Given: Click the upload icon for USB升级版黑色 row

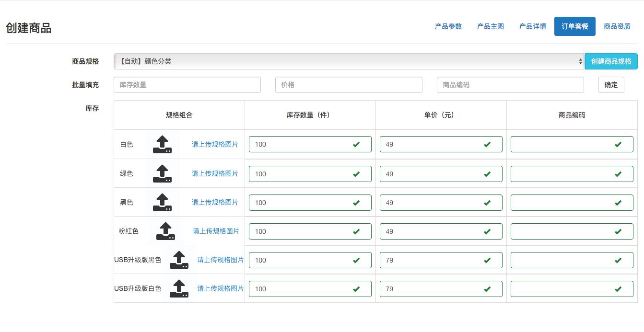Looking at the screenshot, I should point(179,260).
